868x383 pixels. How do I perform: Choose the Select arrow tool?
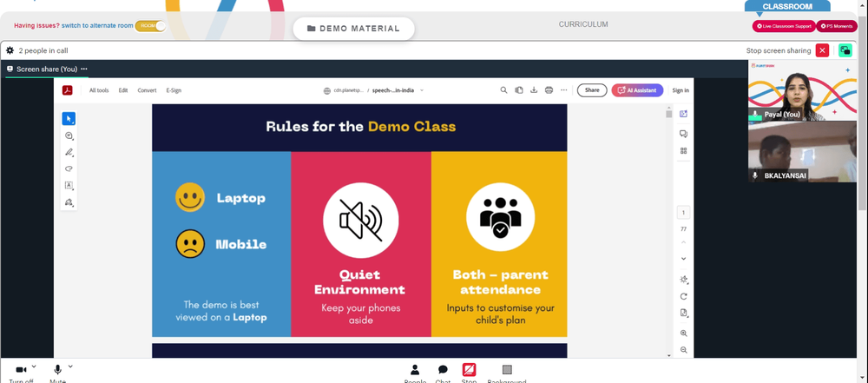(69, 119)
